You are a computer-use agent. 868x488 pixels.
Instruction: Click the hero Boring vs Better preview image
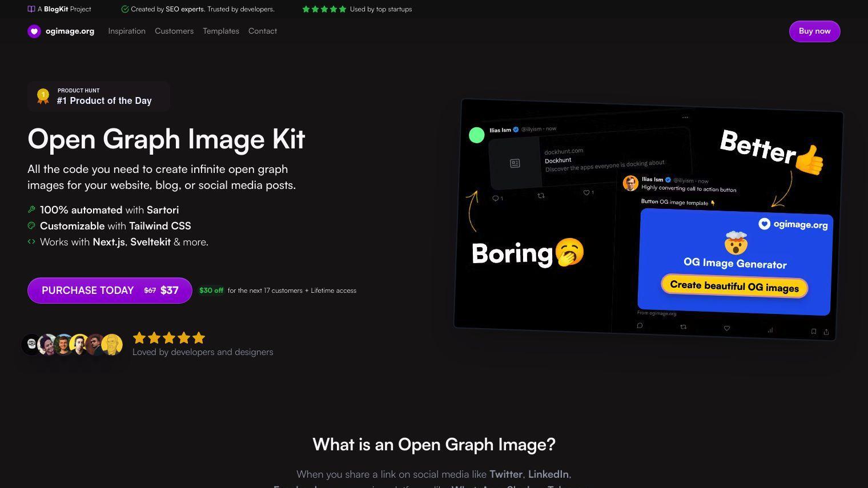coord(649,220)
